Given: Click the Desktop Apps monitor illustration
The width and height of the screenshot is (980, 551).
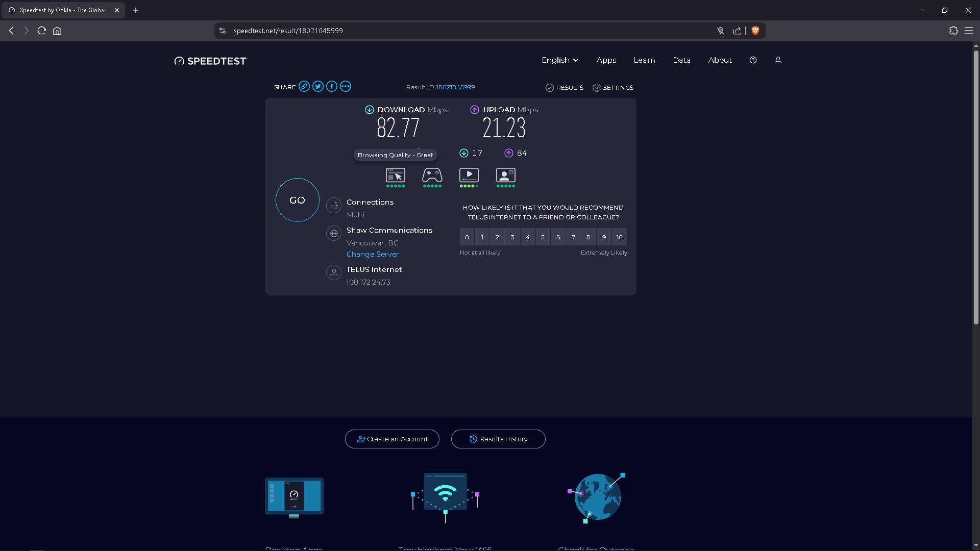Looking at the screenshot, I should [x=294, y=497].
